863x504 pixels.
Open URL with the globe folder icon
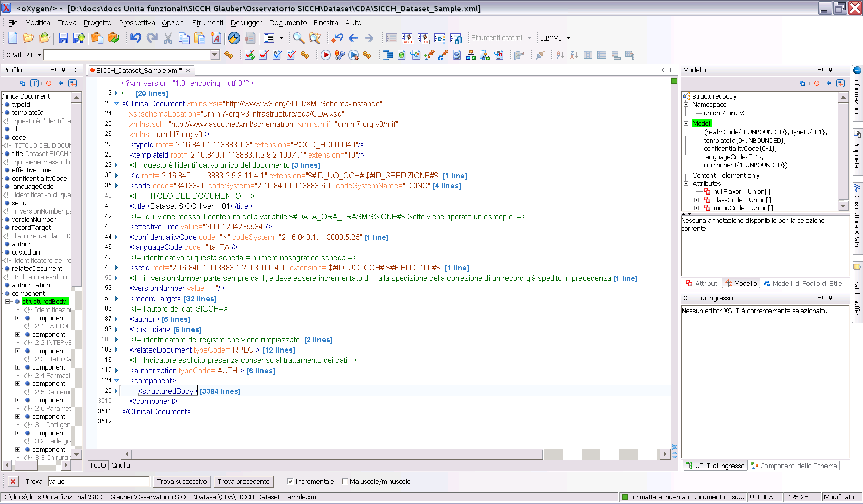click(x=44, y=38)
